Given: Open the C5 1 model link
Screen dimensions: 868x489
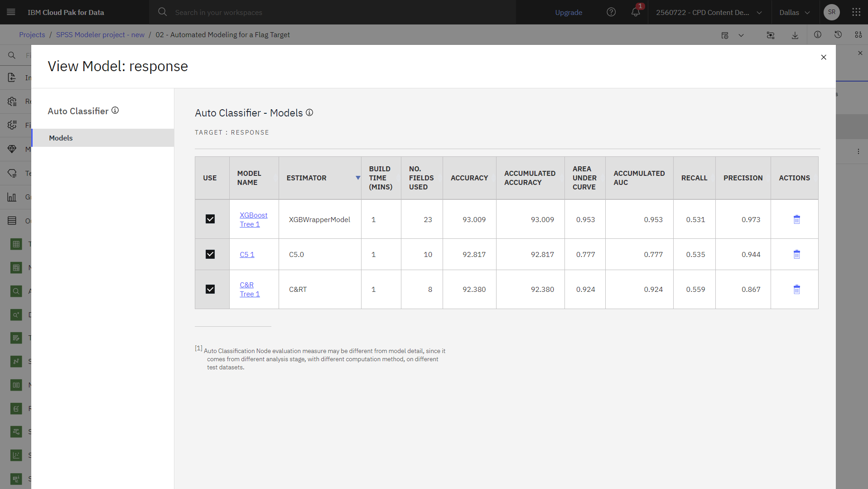Looking at the screenshot, I should [247, 254].
